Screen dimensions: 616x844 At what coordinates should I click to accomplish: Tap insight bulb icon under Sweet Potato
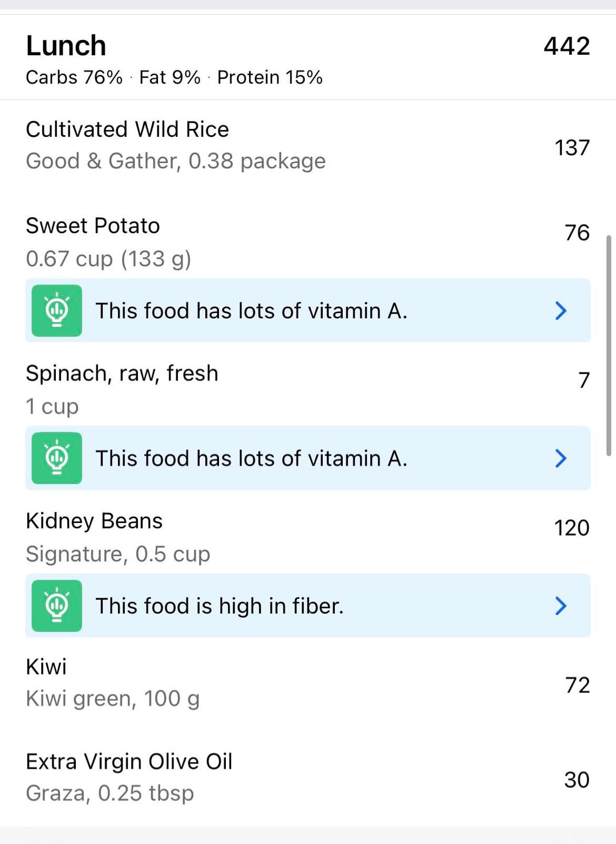tap(56, 311)
